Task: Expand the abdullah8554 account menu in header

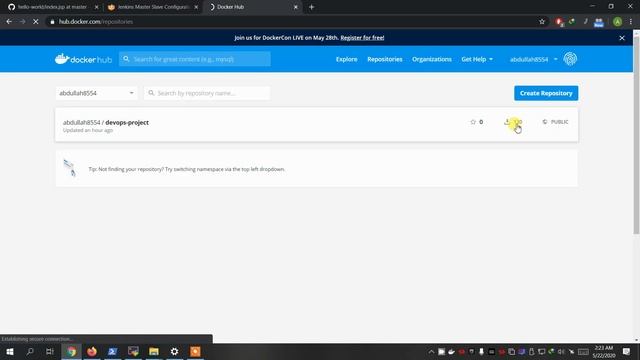Action: coord(533,59)
